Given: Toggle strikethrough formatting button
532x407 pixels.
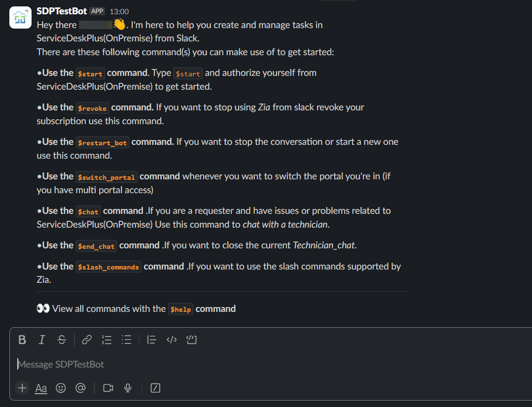Looking at the screenshot, I should pos(62,339).
